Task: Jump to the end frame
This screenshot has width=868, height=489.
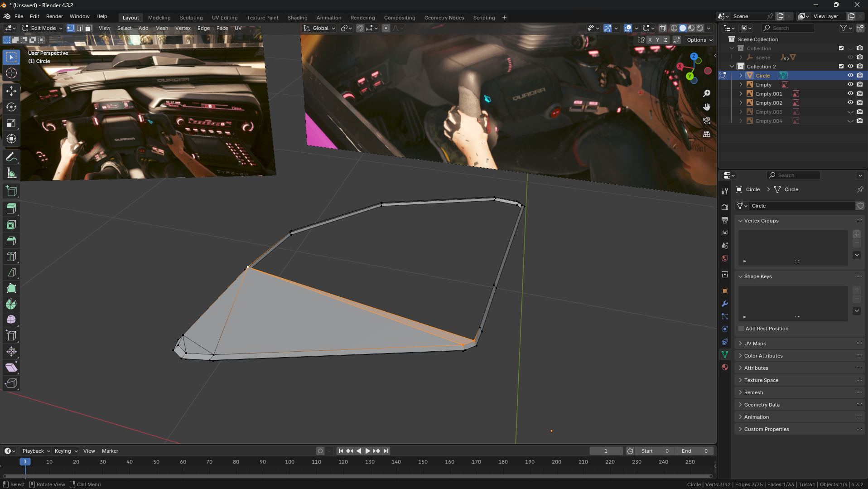Action: 386,451
